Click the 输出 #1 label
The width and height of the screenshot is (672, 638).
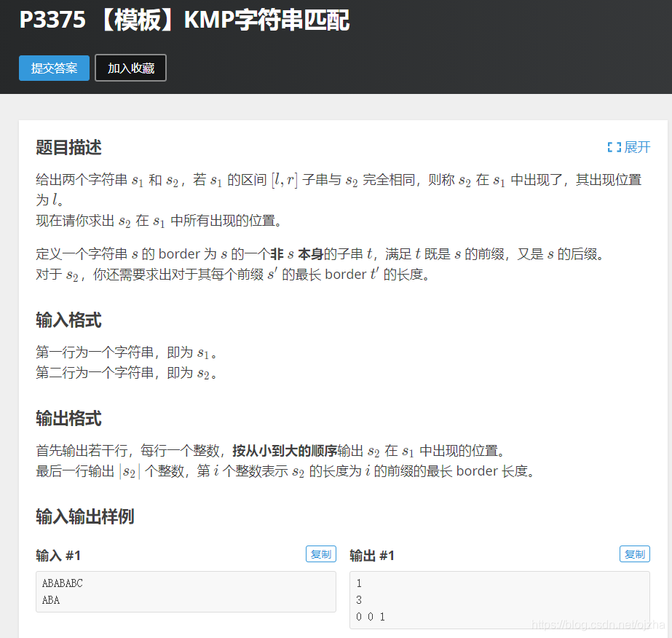371,555
